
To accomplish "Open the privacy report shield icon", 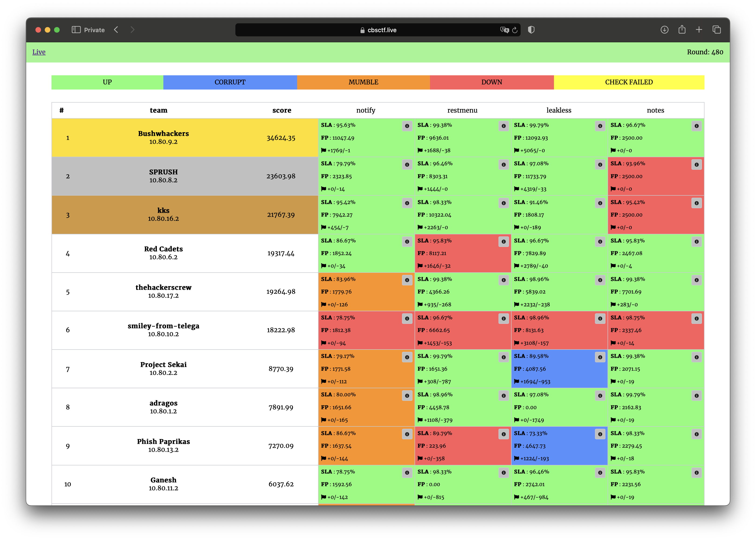I will click(531, 30).
